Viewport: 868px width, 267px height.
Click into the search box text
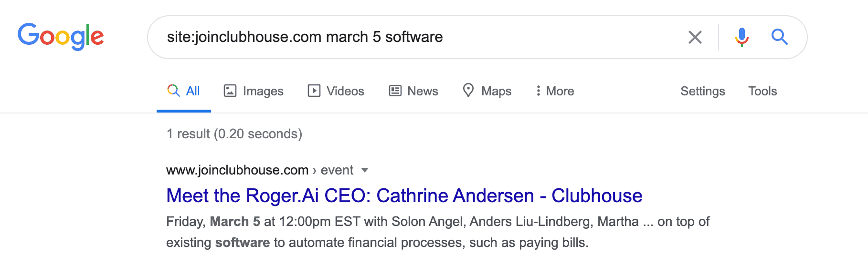305,37
